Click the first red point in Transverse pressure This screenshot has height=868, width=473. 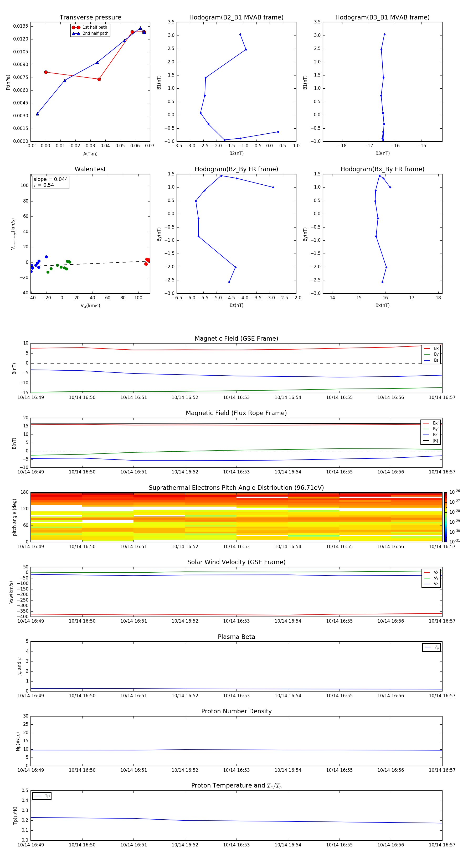tap(46, 72)
